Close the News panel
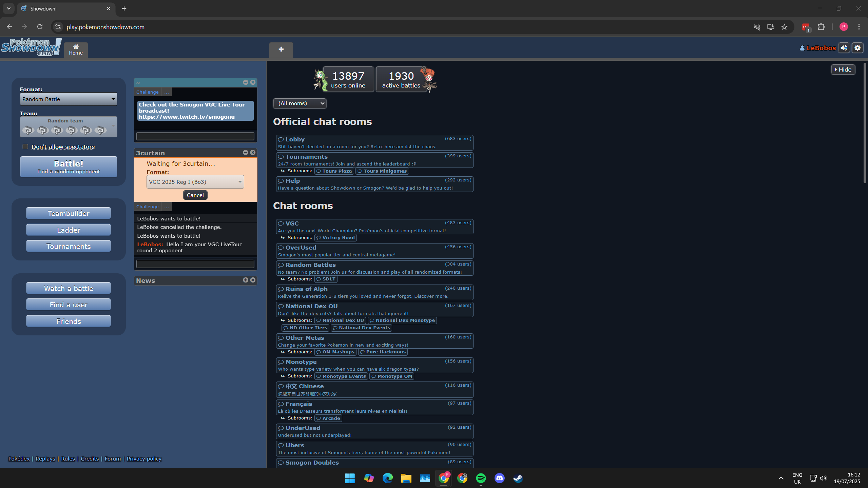The width and height of the screenshot is (868, 488). [x=253, y=280]
